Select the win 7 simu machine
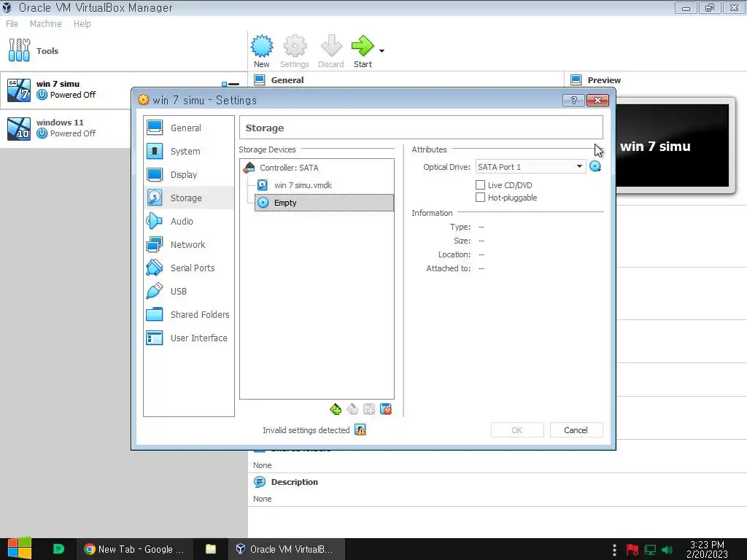Screen dimensions: 747x560 pos(123,90)
